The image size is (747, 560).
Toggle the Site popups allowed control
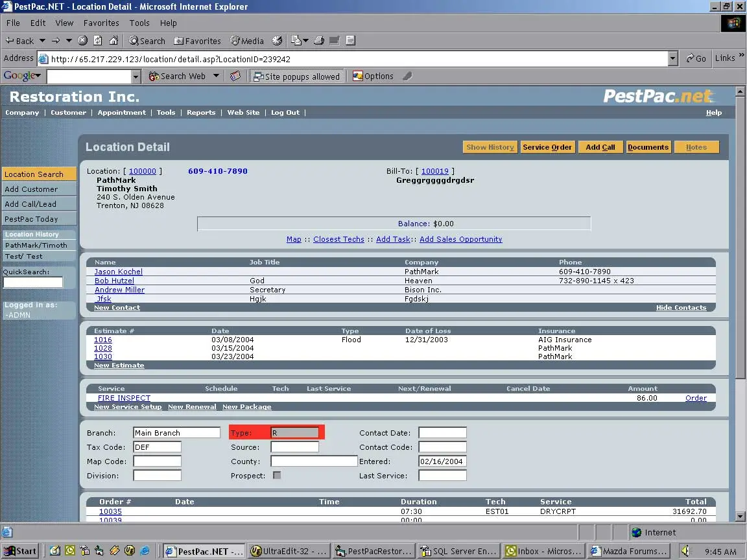pyautogui.click(x=297, y=76)
